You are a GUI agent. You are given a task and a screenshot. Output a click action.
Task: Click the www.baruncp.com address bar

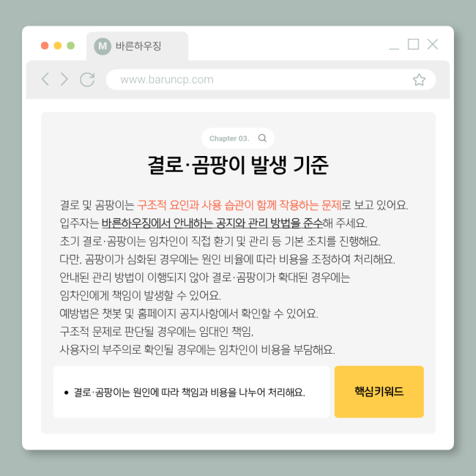click(271, 80)
